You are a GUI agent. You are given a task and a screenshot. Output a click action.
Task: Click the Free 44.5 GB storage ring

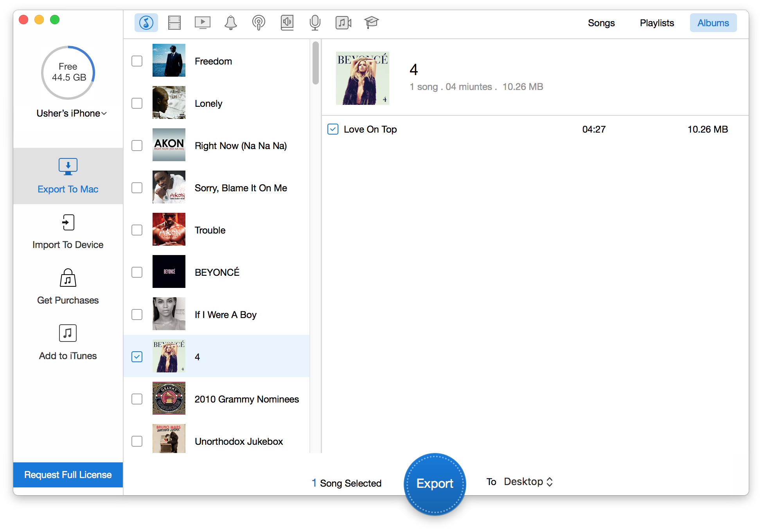click(68, 73)
